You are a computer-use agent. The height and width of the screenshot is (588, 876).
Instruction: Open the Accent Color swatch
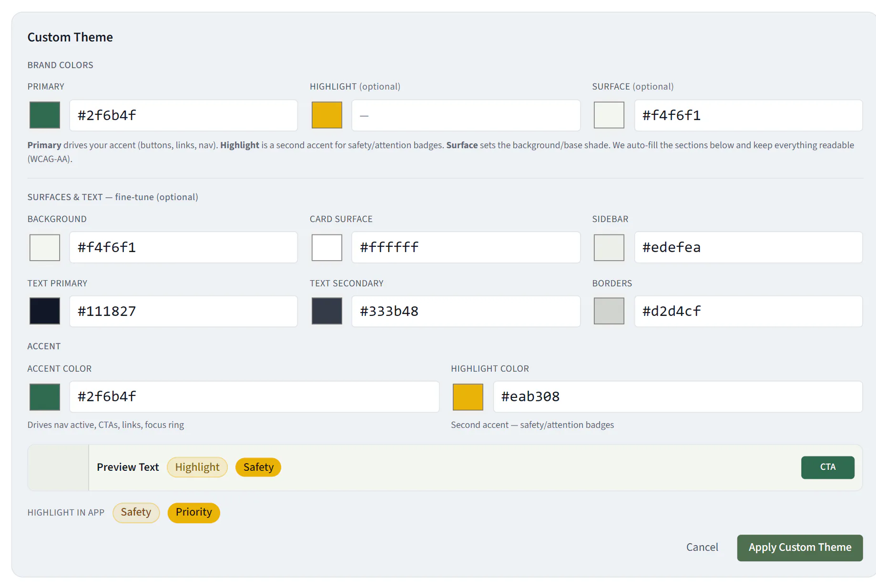coord(45,397)
